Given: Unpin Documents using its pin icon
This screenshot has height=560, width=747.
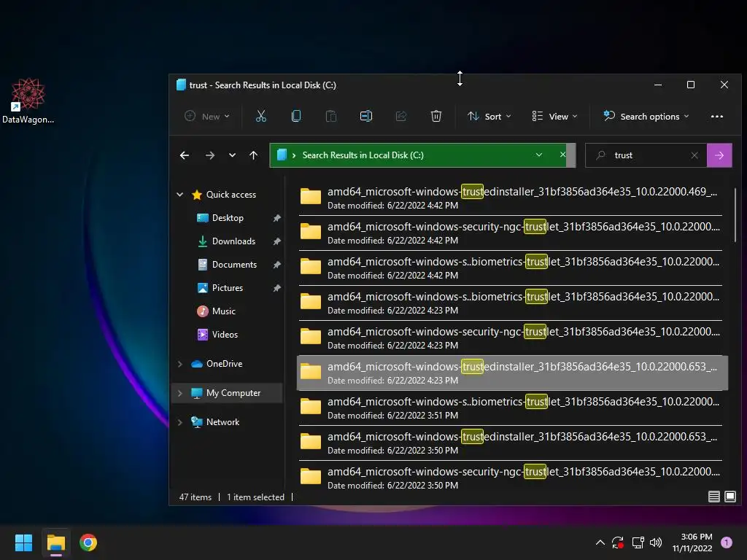Looking at the screenshot, I should click(276, 265).
